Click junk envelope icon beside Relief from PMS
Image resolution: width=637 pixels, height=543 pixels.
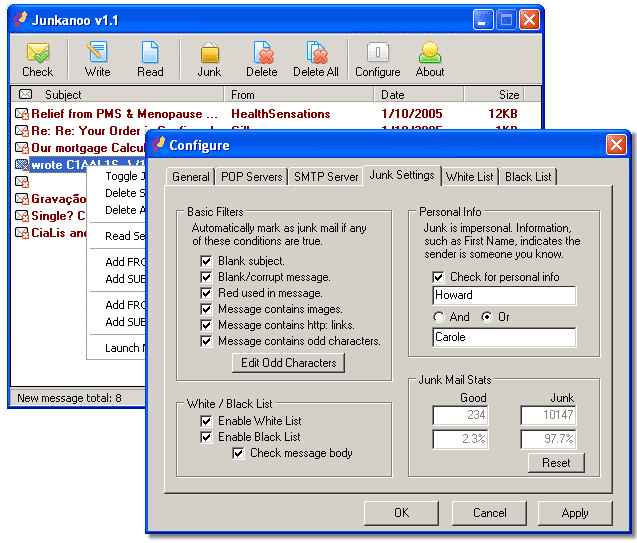tap(22, 114)
